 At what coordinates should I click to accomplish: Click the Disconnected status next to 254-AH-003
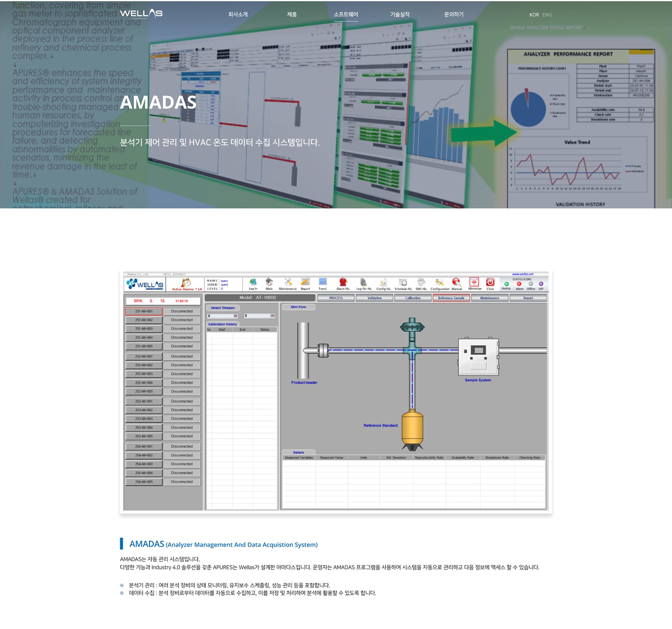tap(182, 464)
